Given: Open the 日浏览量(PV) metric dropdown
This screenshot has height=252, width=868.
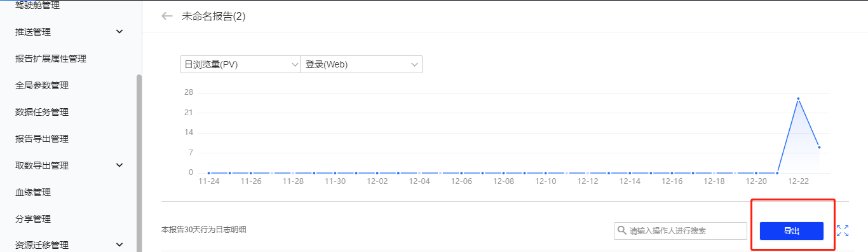Looking at the screenshot, I should point(240,64).
